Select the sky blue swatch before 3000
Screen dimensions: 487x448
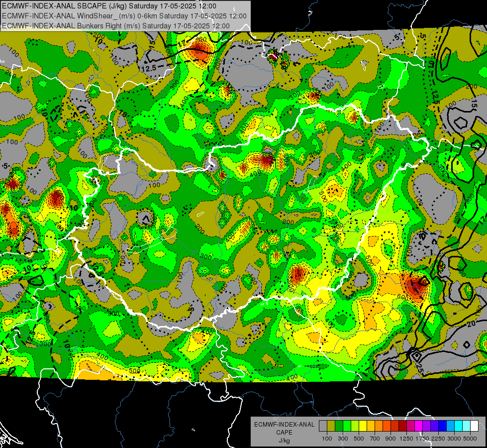point(451,426)
